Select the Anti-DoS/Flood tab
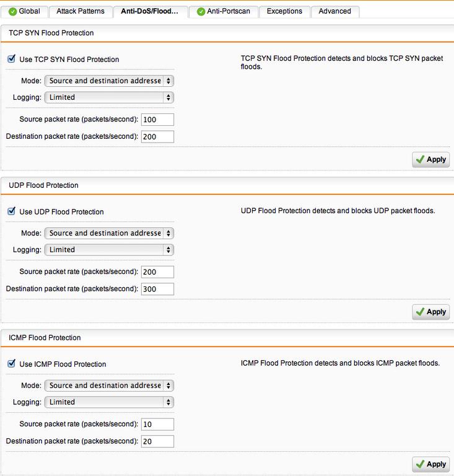The width and height of the screenshot is (454, 476). pyautogui.click(x=150, y=12)
